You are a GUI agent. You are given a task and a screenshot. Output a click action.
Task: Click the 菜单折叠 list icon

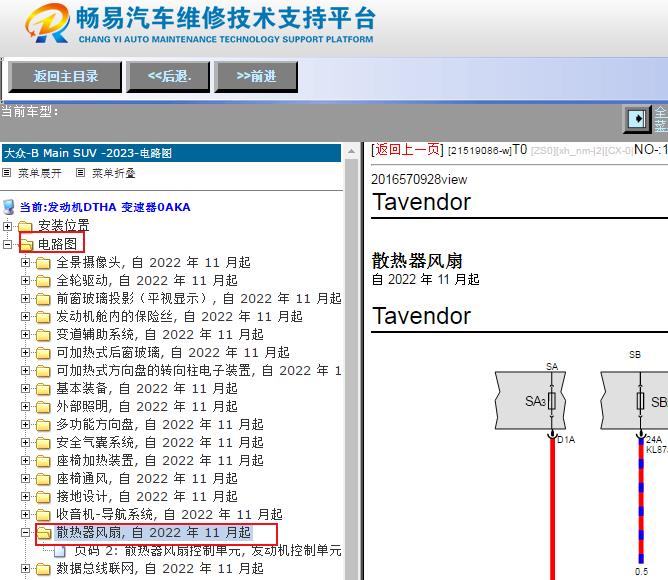tap(81, 173)
